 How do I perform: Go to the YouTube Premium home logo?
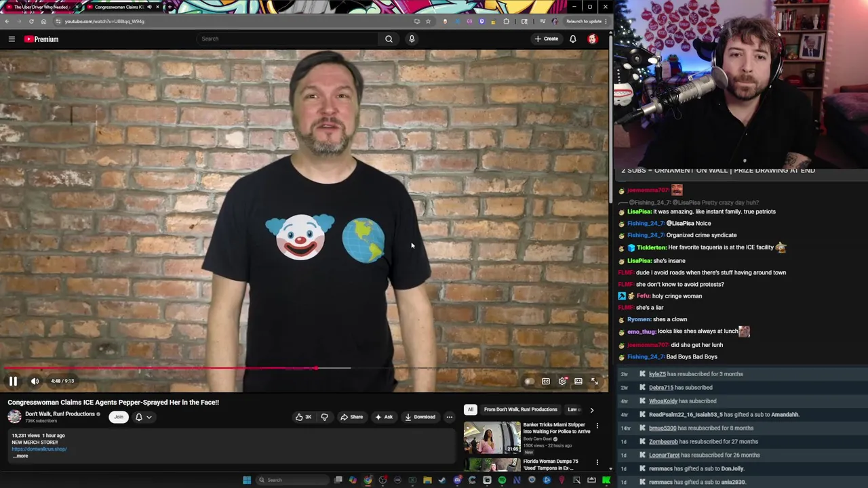41,39
